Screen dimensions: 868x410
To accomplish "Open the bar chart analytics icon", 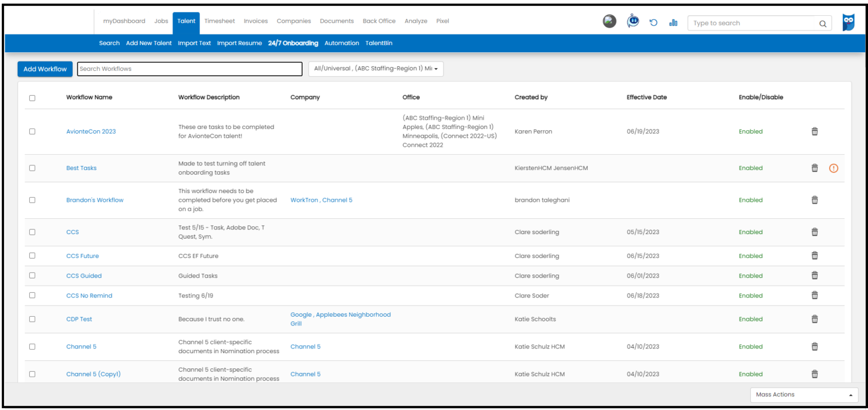I will point(672,22).
